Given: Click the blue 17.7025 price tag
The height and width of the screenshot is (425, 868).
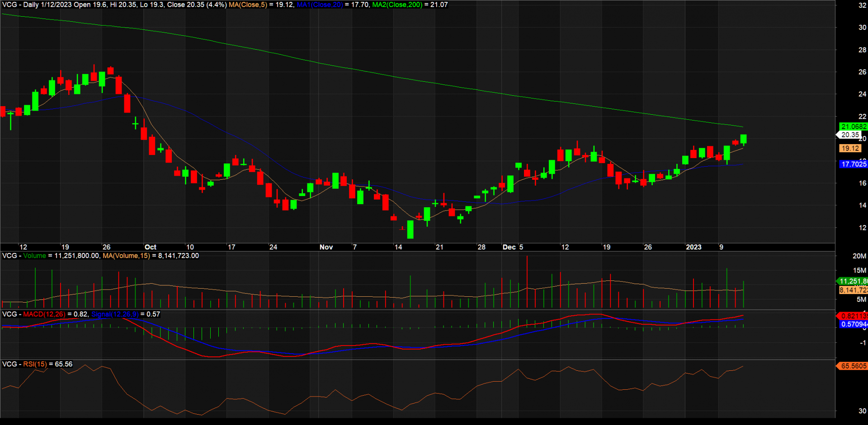Looking at the screenshot, I should 854,164.
